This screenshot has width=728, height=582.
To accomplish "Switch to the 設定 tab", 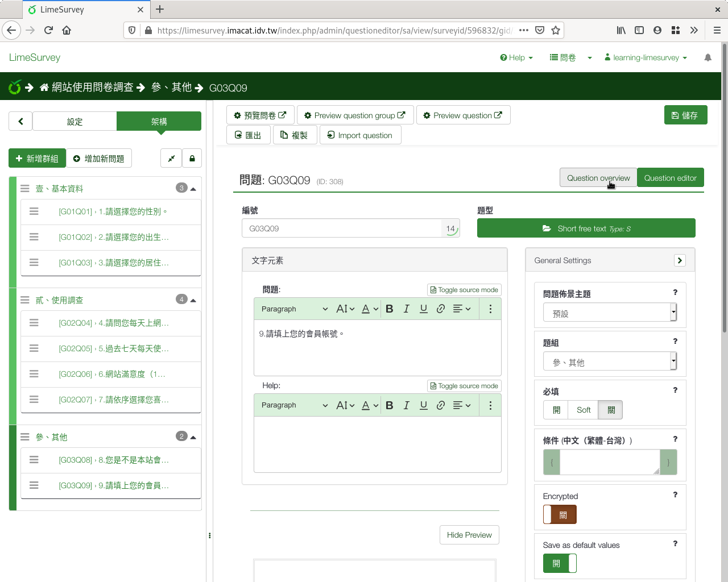I will (x=75, y=121).
